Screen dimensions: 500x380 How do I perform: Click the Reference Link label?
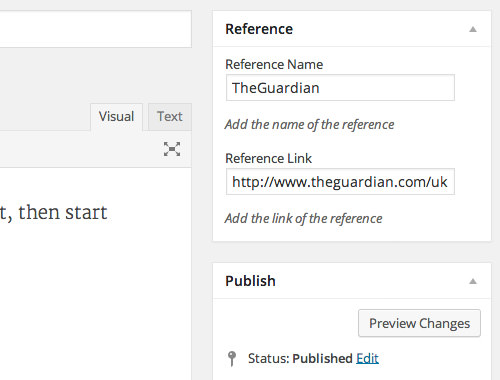[268, 158]
